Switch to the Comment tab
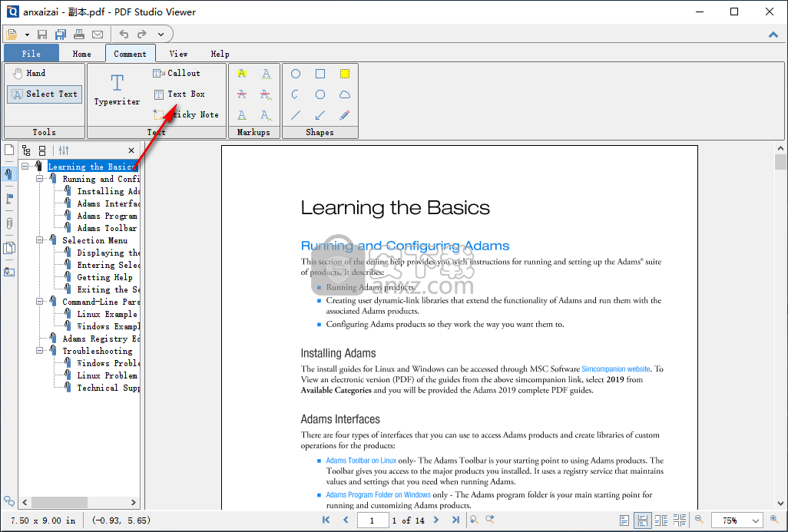The width and height of the screenshot is (788, 532). point(130,54)
